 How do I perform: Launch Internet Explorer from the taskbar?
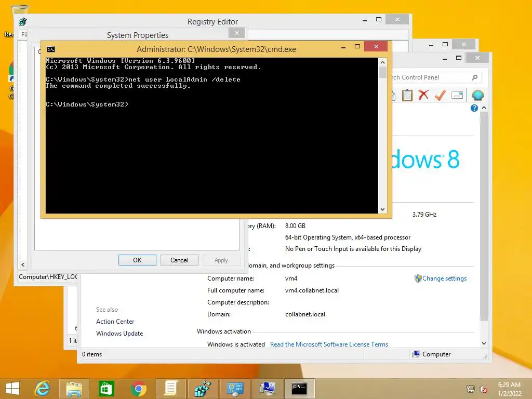(x=43, y=389)
